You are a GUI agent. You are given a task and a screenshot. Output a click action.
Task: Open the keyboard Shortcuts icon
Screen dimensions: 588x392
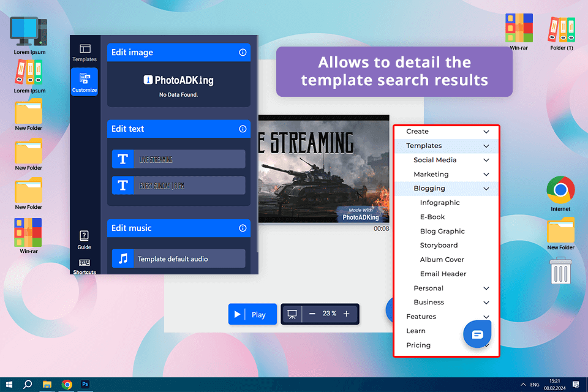coord(85,266)
